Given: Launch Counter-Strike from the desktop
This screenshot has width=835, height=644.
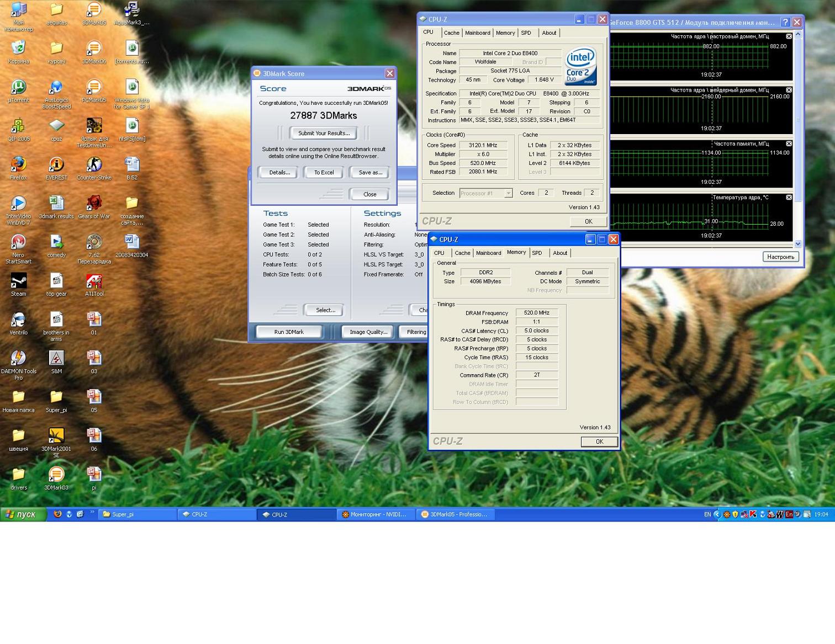Looking at the screenshot, I should pyautogui.click(x=94, y=168).
